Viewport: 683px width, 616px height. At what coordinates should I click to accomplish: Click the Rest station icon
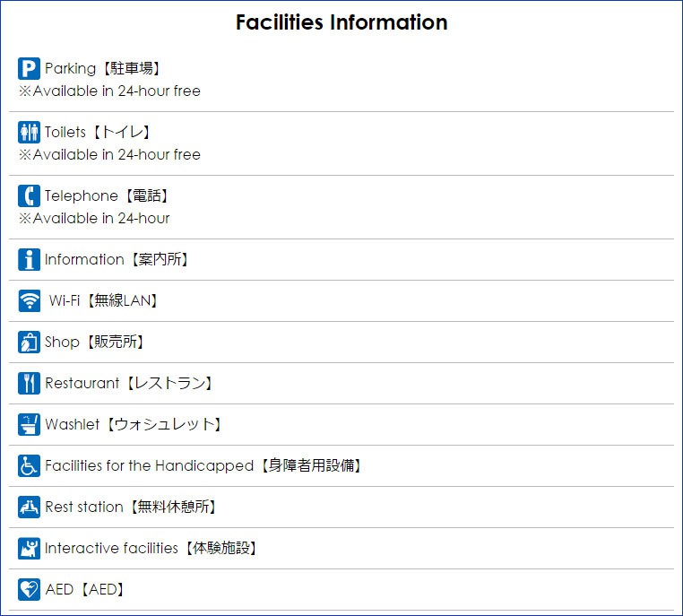29,507
